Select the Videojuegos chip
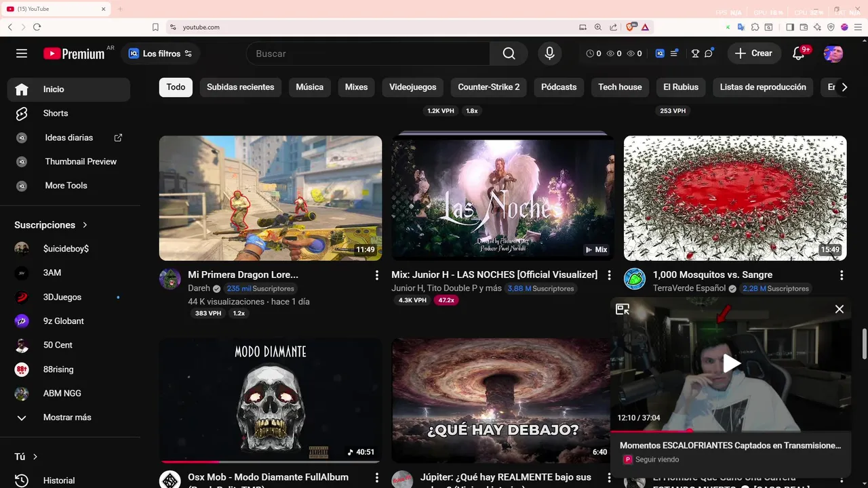868x488 pixels. coord(413,87)
